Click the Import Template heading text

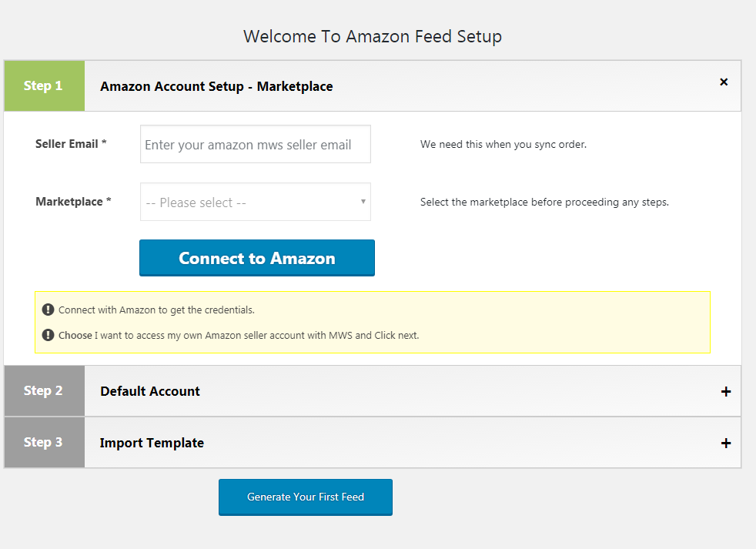tap(152, 443)
